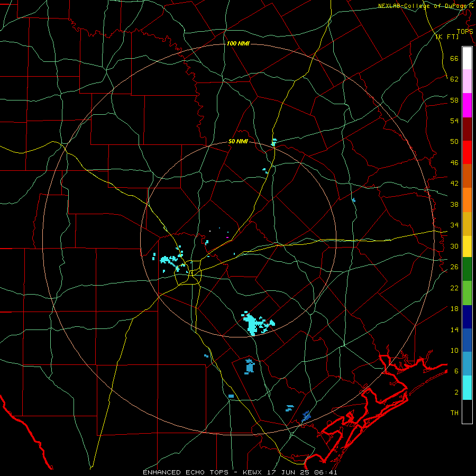Click the cyan echo cluster west of the radar

tap(169, 260)
